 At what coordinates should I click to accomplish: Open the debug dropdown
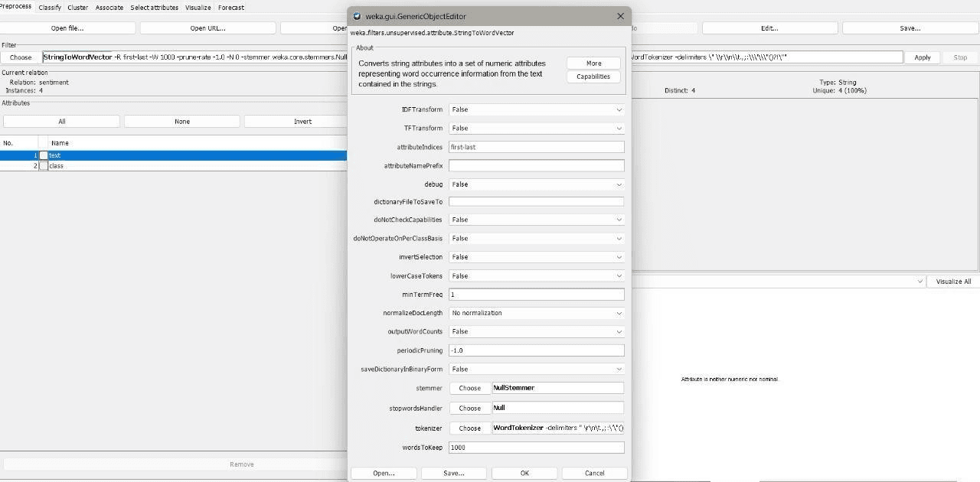pyautogui.click(x=537, y=184)
